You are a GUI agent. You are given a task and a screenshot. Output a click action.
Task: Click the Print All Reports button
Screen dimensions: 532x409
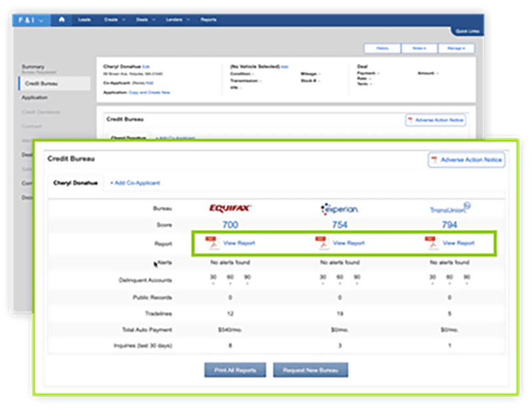pos(235,370)
